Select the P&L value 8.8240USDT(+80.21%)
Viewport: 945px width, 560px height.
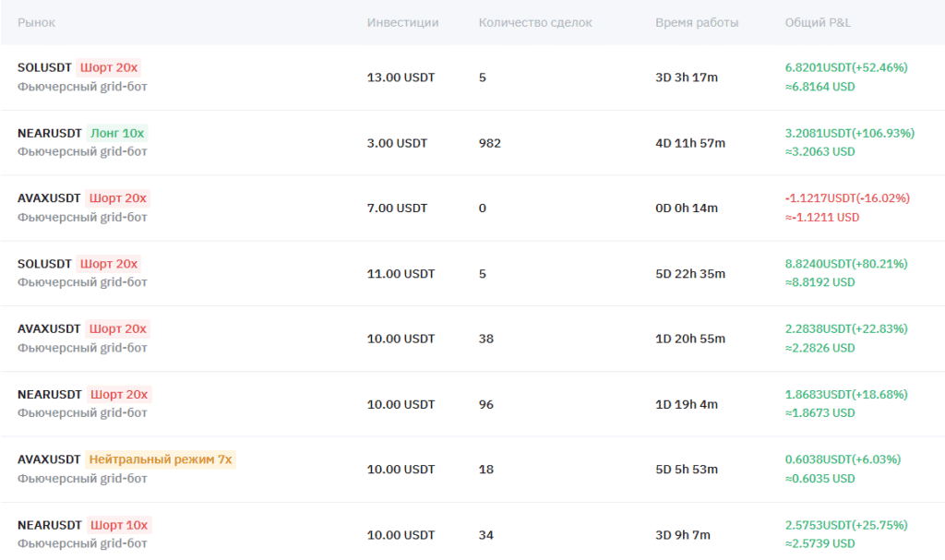point(846,264)
